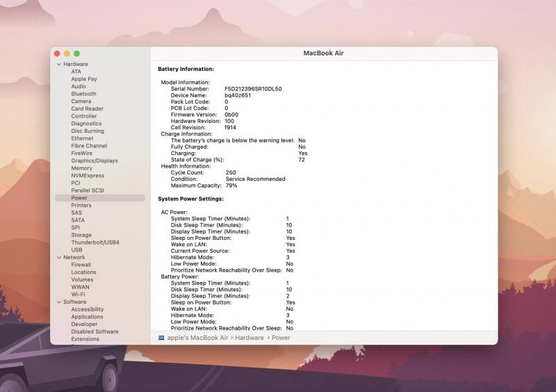Open Memory in the sidebar
Viewport: 556px width, 392px height.
click(81, 168)
